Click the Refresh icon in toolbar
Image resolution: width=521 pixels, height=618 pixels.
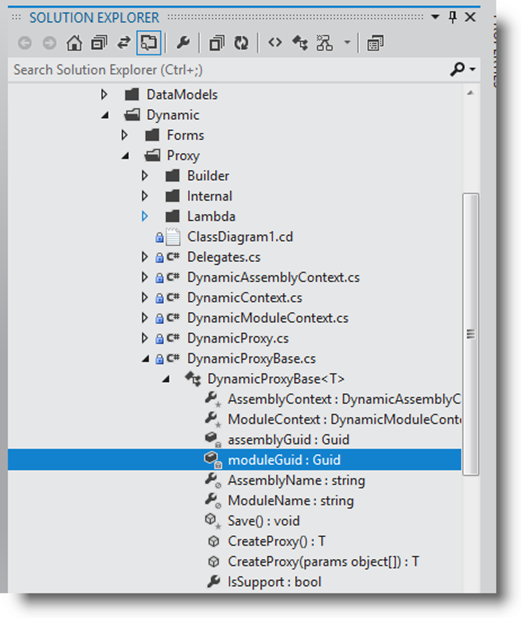click(241, 43)
